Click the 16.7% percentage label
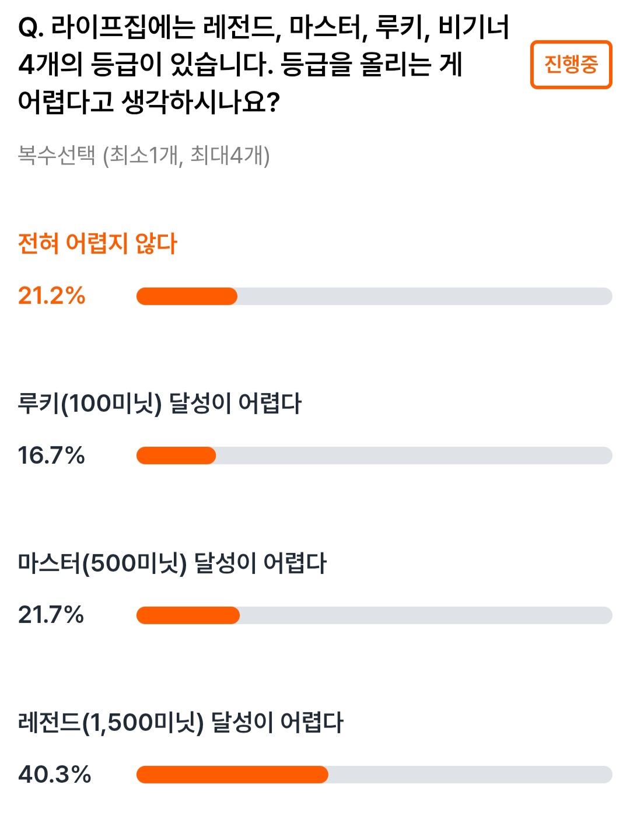This screenshot has height=840, width=630. tap(51, 456)
